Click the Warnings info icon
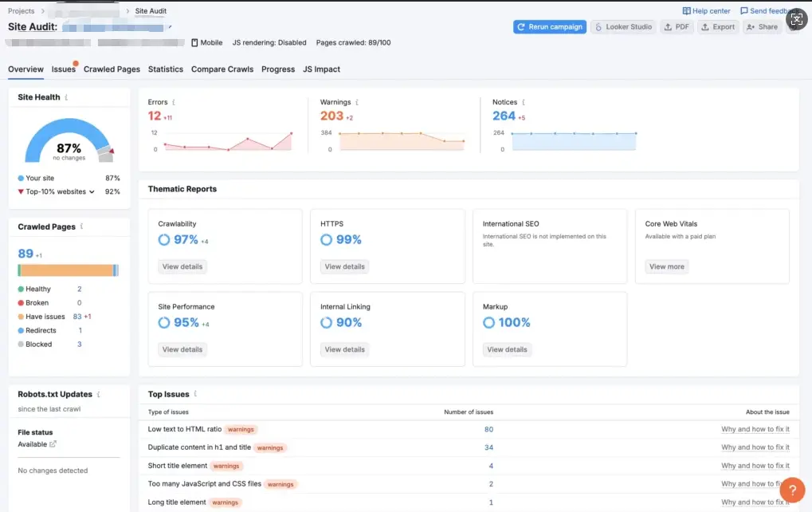This screenshot has height=512, width=812. coord(358,103)
